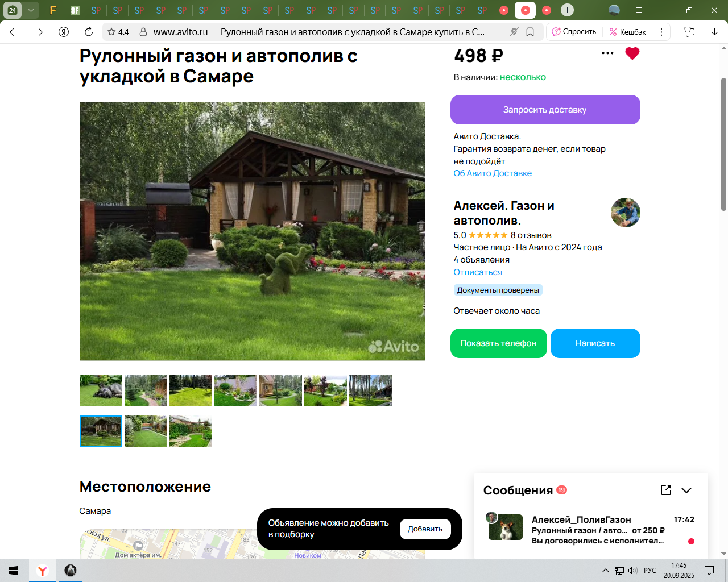Open the listing's three-dot more menu

click(607, 53)
